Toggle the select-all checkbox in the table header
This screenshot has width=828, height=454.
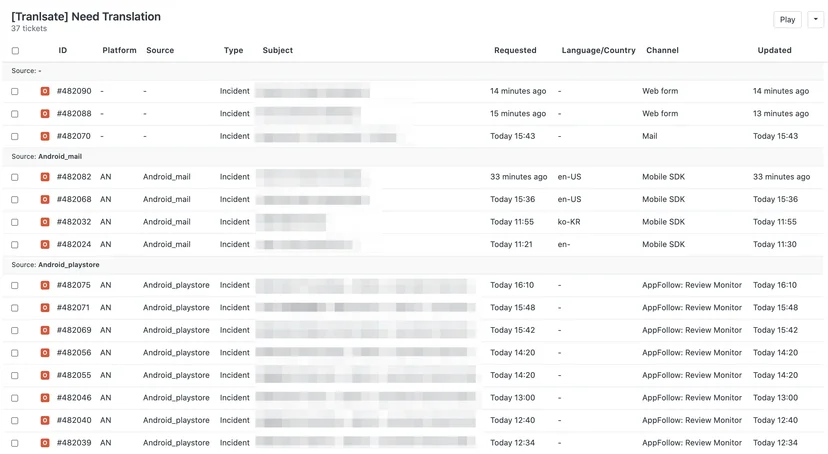pyautogui.click(x=15, y=51)
